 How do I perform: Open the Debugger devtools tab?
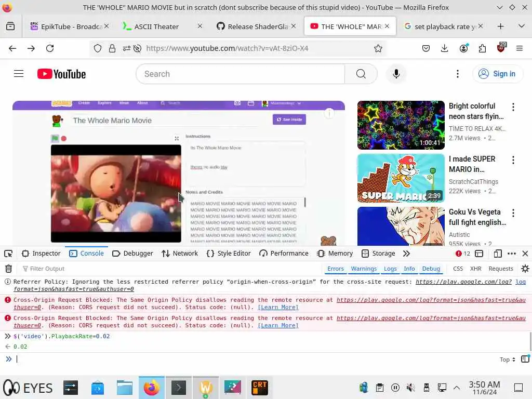132,254
